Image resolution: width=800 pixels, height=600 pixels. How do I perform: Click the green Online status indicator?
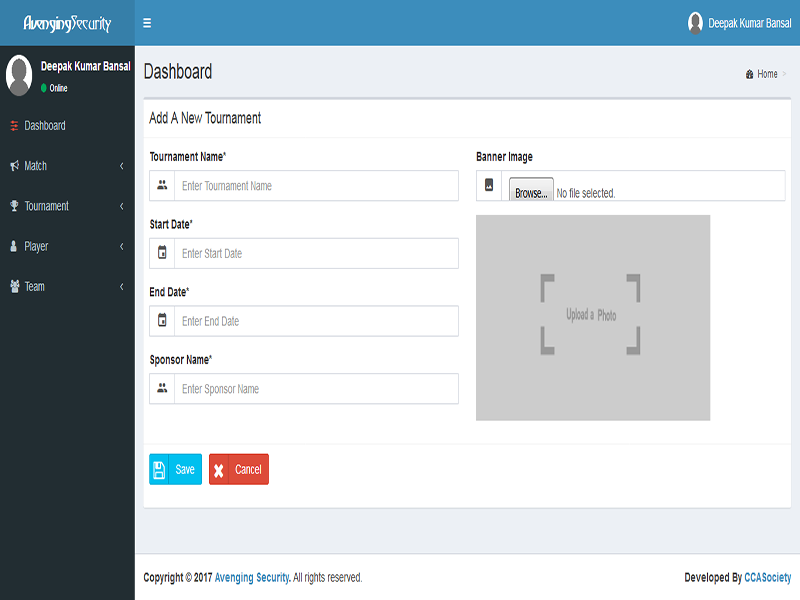pyautogui.click(x=44, y=88)
